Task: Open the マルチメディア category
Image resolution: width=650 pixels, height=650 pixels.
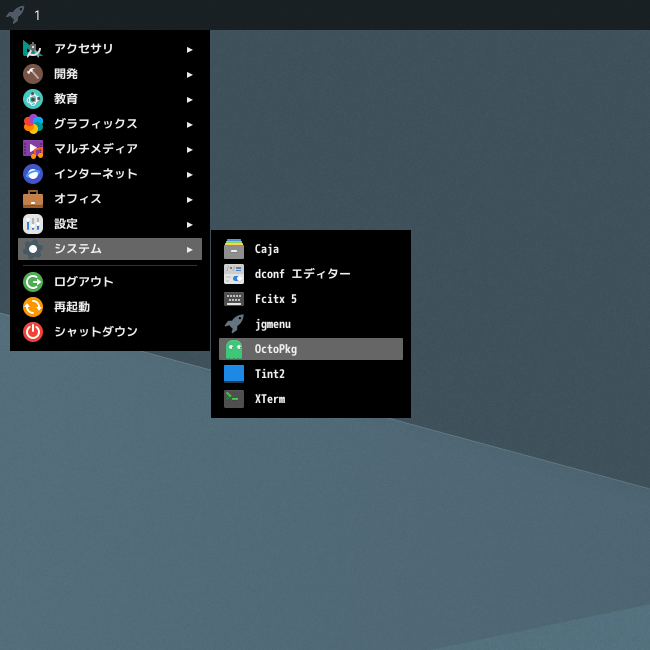Action: tap(95, 149)
